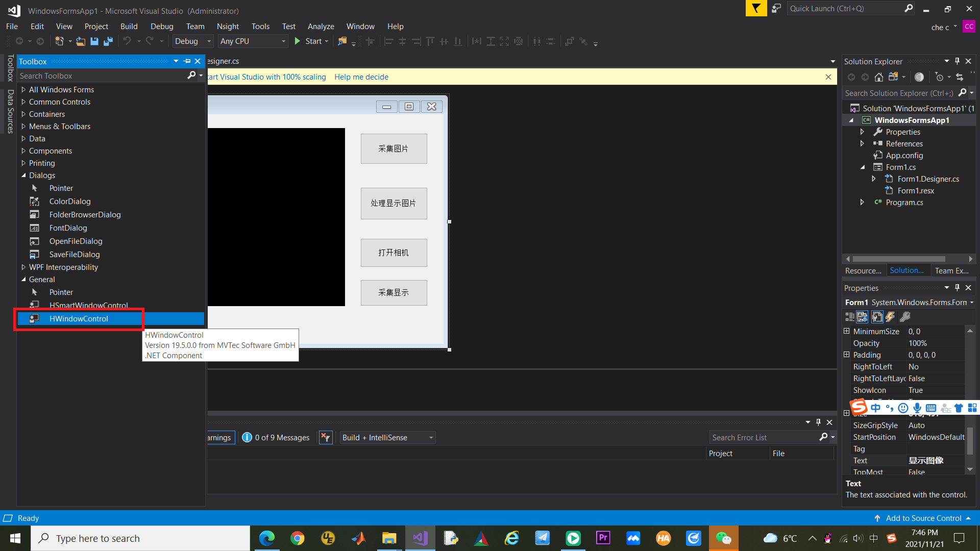This screenshot has height=551, width=980.
Task: Toggle Alphabetical sort in Properties panel
Action: (x=862, y=317)
